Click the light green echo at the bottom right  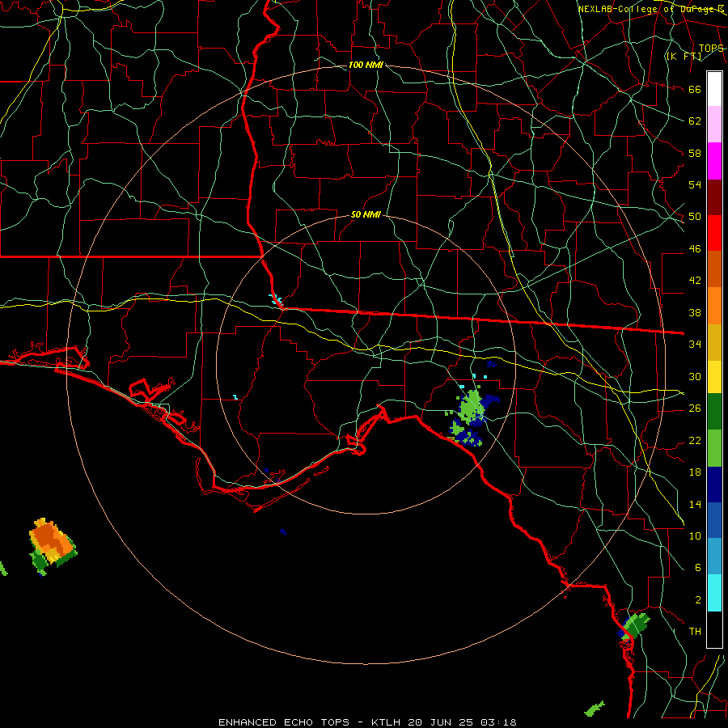click(595, 709)
